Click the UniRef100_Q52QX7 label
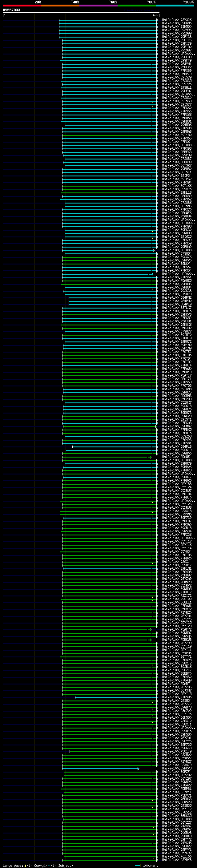This screenshot has width=197, height=868. pyautogui.click(x=176, y=402)
